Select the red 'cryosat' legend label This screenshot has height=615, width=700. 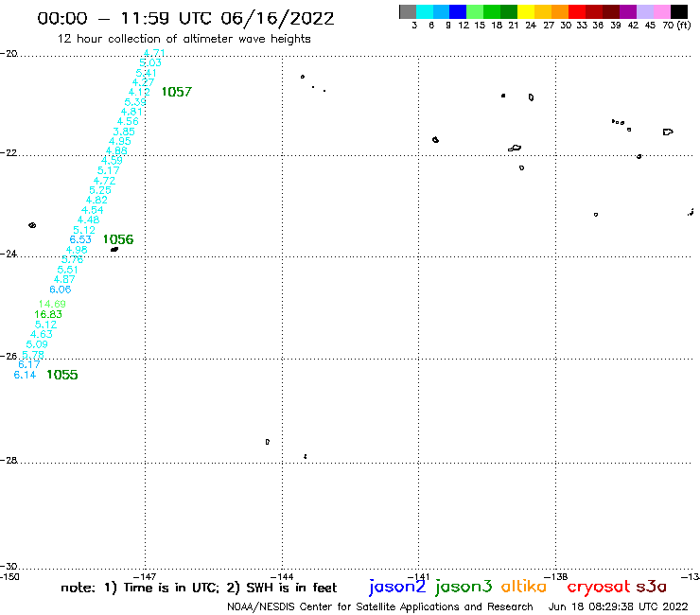click(599, 588)
